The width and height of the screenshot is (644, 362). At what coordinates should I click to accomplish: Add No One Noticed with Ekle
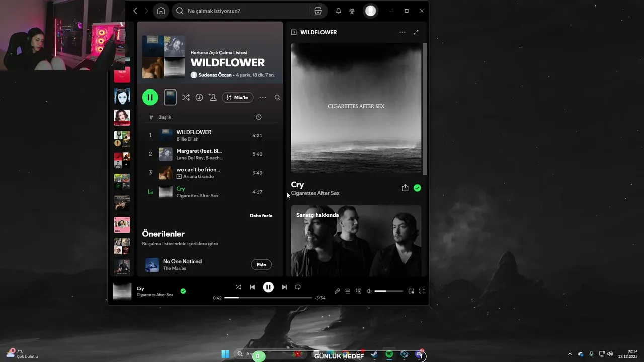[x=261, y=265]
